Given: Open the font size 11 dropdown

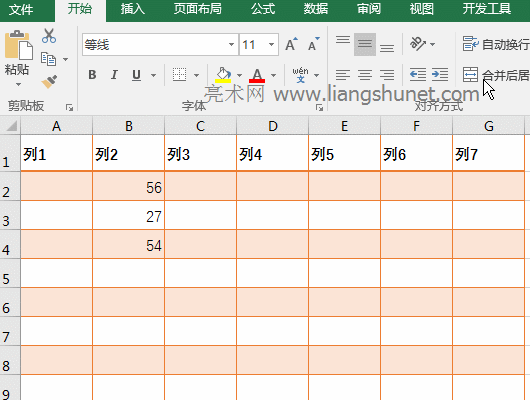Looking at the screenshot, I should coord(271,44).
